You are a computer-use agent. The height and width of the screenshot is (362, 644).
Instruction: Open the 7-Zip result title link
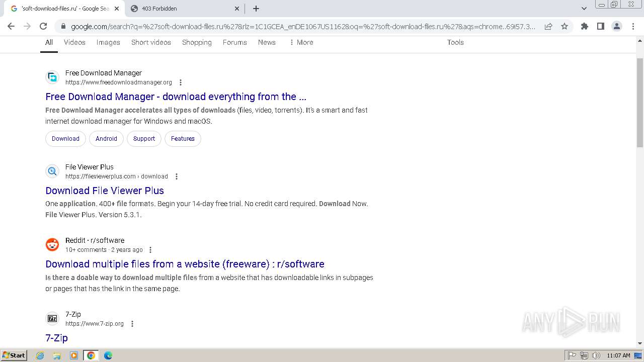pyautogui.click(x=56, y=338)
